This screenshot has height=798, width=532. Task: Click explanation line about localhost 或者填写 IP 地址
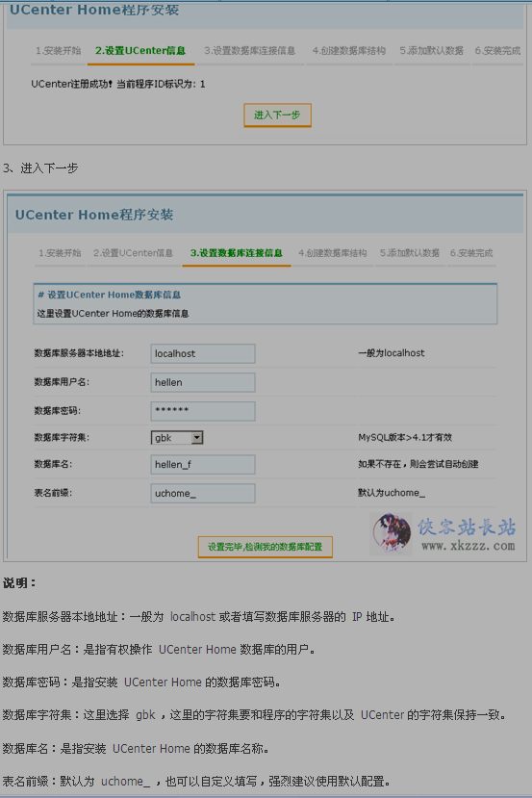click(x=199, y=617)
